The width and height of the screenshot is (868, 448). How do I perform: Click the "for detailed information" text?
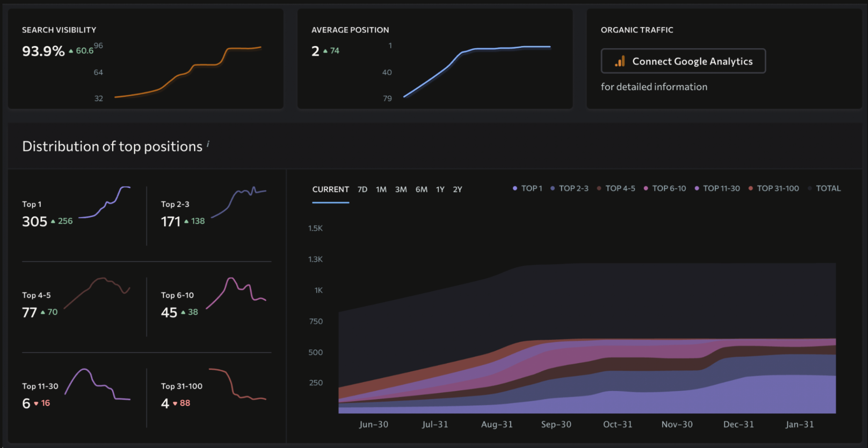click(654, 87)
